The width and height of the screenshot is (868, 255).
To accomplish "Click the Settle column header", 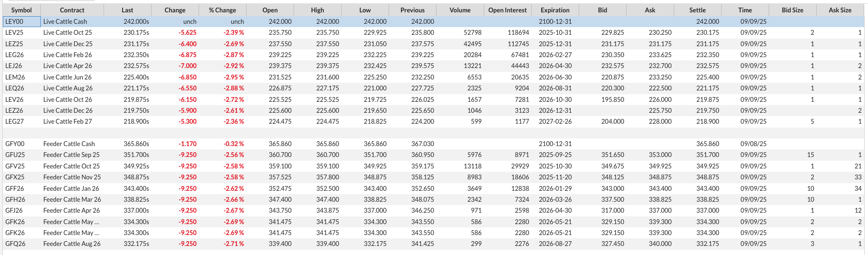I will point(697,10).
